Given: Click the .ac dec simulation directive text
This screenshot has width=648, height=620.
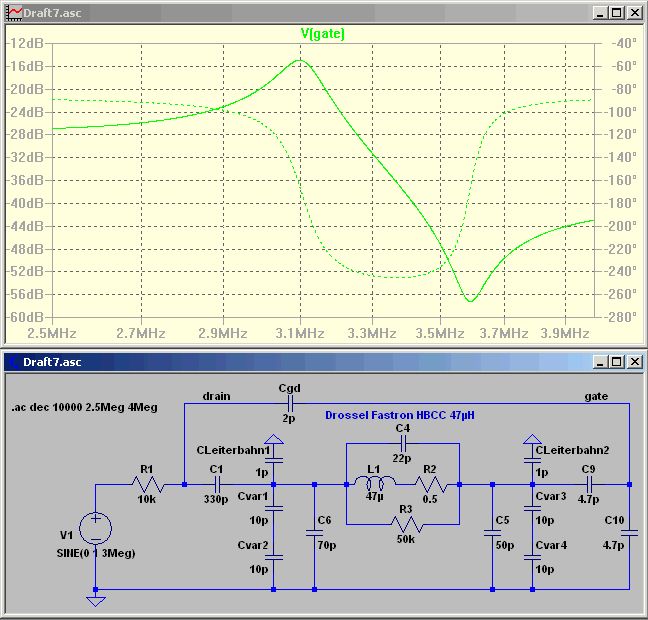Looking at the screenshot, I should click(66, 409).
